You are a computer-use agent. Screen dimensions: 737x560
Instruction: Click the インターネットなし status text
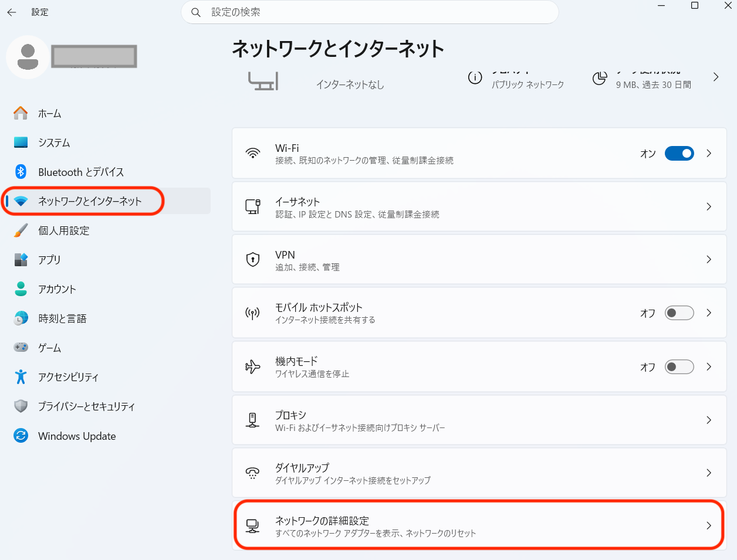[x=350, y=85]
